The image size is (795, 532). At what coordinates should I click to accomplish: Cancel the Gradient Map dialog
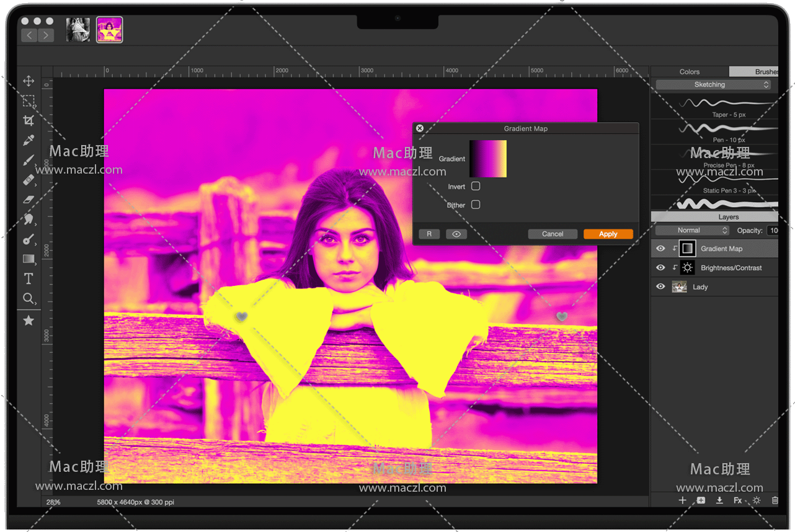coord(552,234)
